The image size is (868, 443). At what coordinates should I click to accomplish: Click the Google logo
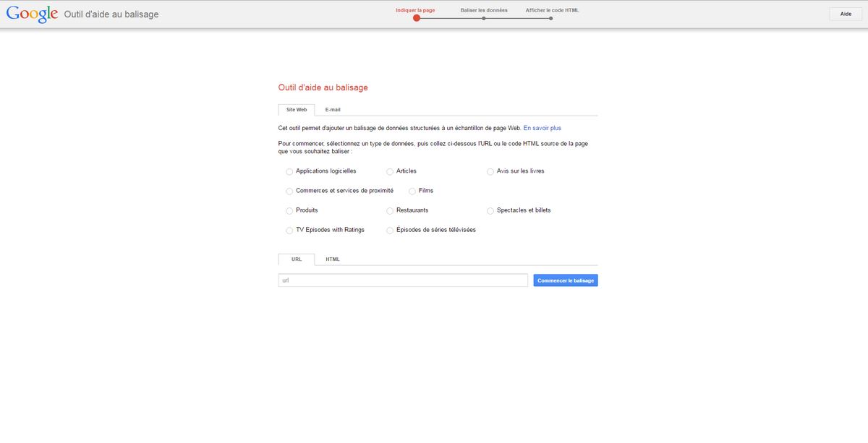32,14
